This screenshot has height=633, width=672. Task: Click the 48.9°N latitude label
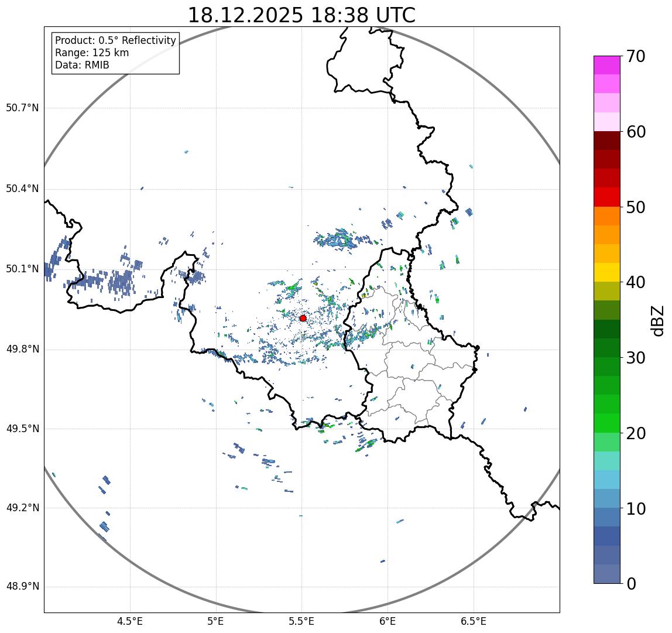tap(22, 586)
